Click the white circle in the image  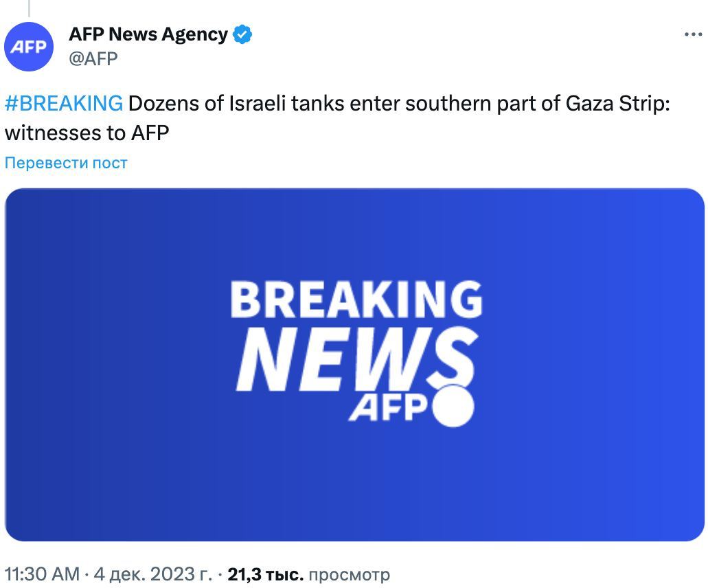click(x=452, y=406)
